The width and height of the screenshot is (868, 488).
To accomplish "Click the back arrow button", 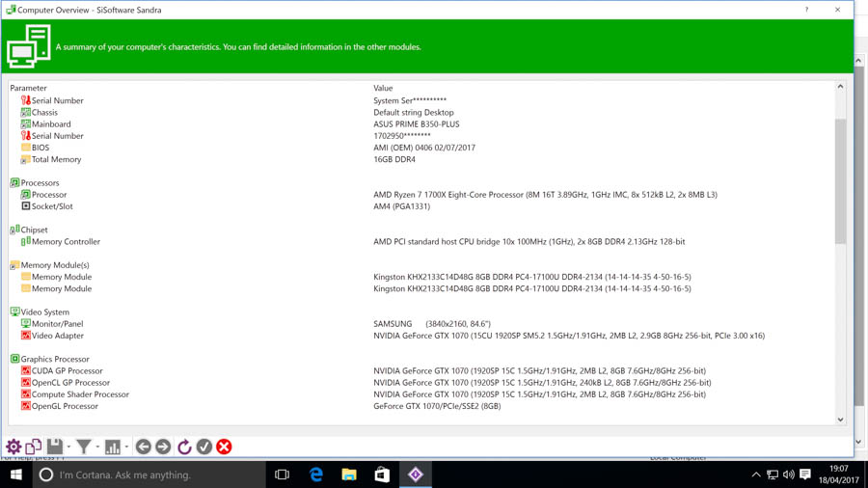I will (144, 447).
